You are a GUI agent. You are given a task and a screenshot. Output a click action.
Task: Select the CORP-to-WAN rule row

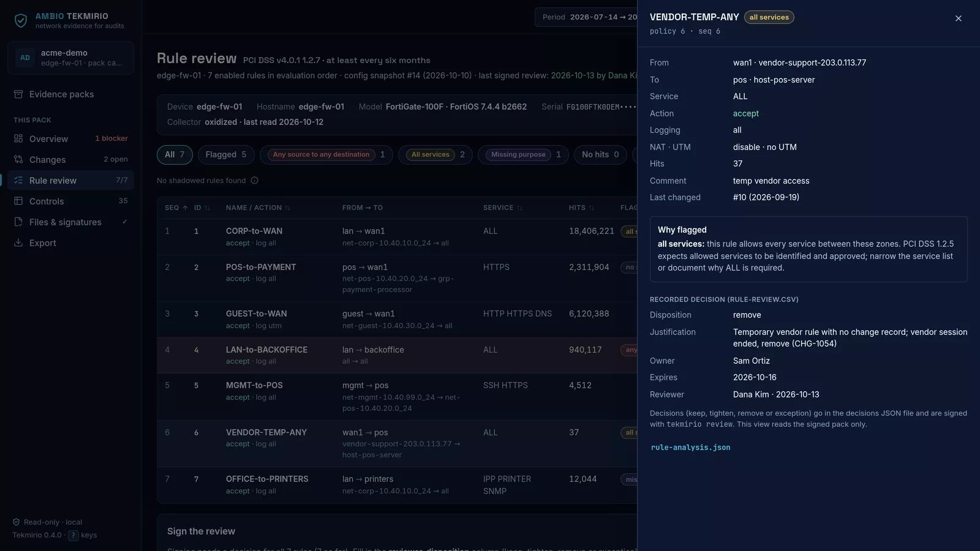[x=397, y=237]
